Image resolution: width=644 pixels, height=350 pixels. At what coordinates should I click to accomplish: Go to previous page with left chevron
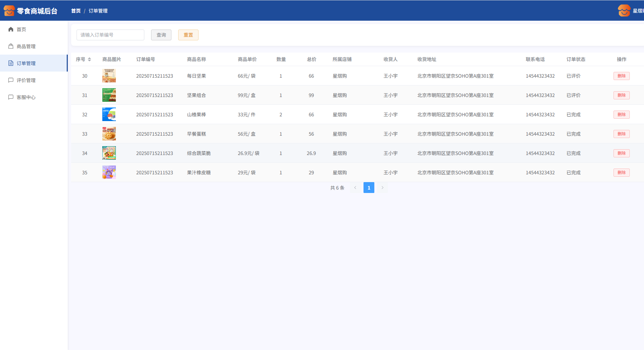click(355, 188)
